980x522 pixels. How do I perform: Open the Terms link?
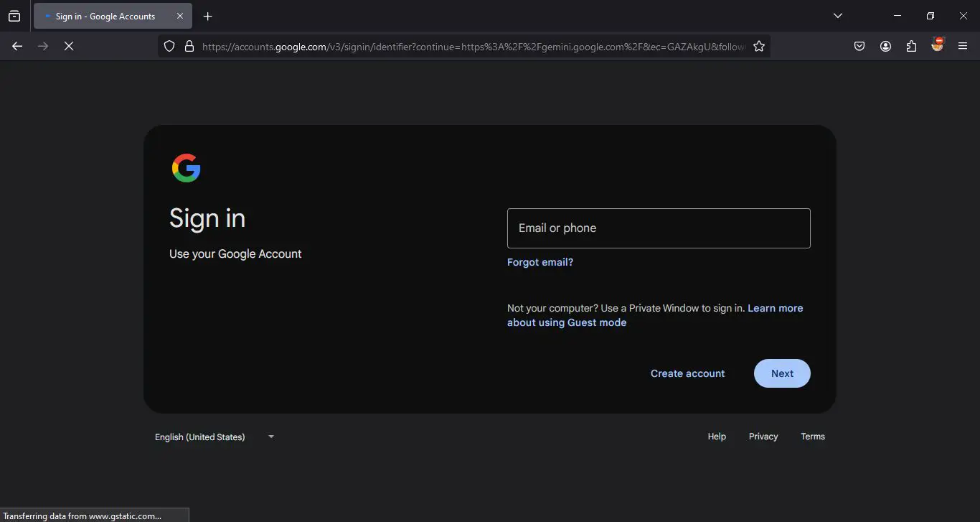pos(813,437)
